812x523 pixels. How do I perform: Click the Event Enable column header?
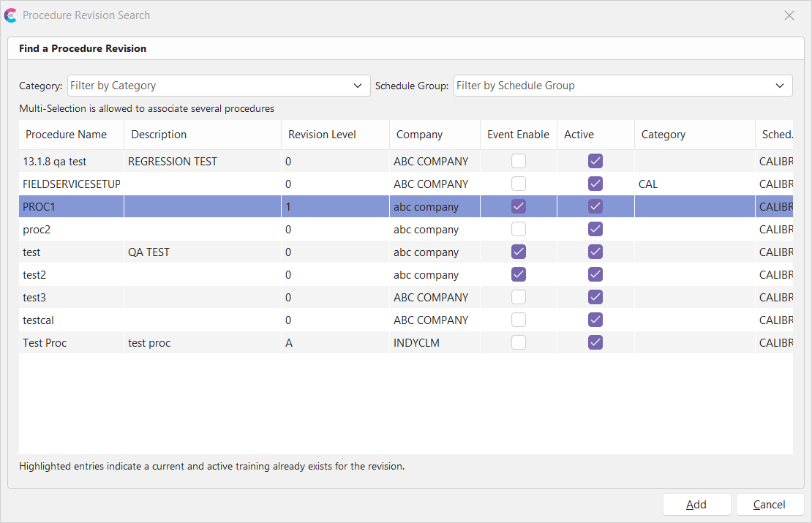point(518,135)
